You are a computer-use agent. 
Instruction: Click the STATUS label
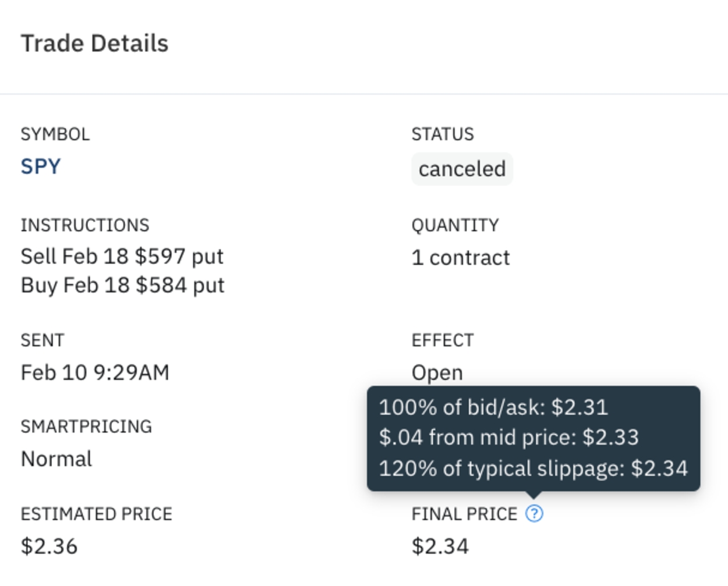[x=443, y=134]
